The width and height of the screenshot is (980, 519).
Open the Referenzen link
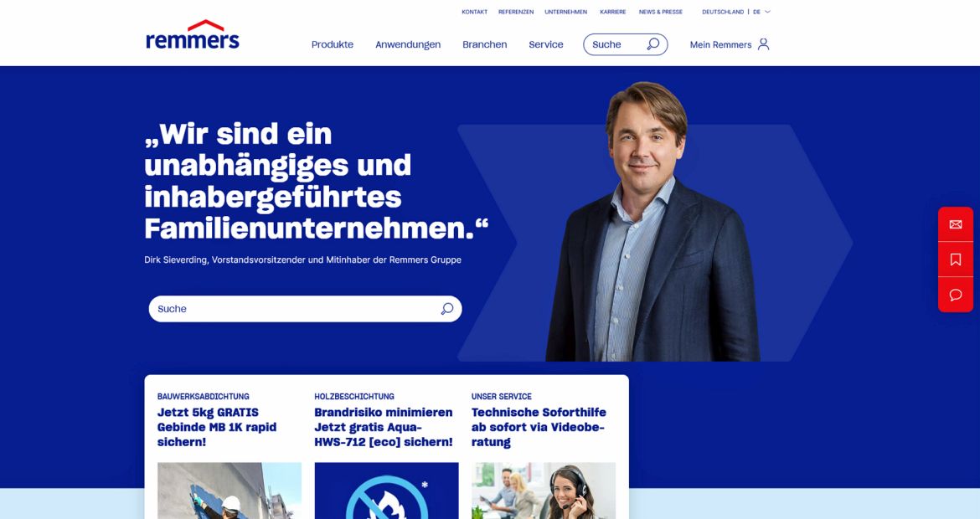click(x=516, y=12)
